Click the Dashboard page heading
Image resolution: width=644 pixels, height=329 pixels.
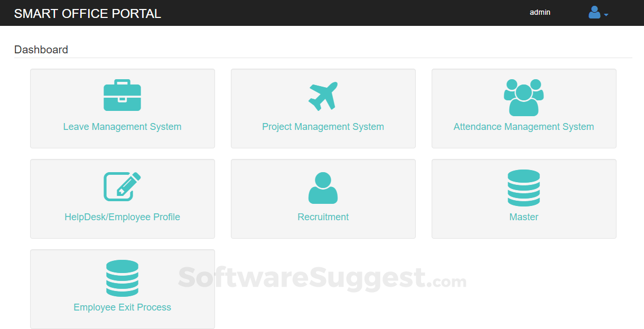[x=41, y=50]
